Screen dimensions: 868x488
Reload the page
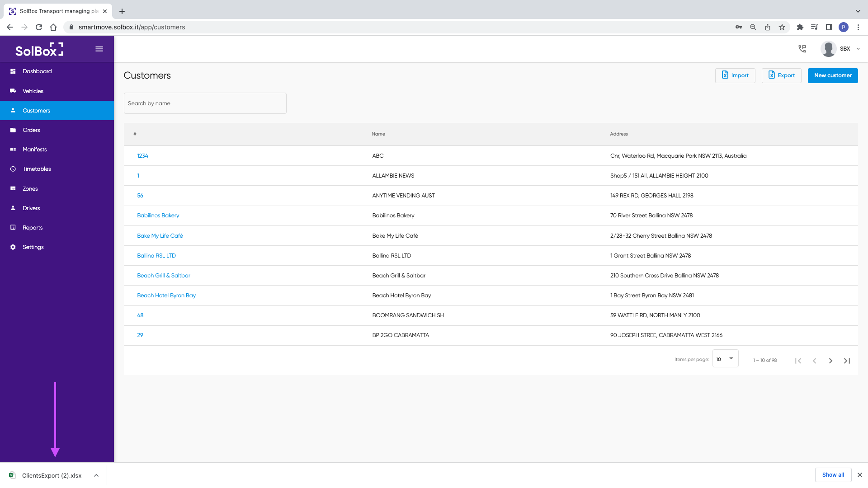tap(39, 27)
